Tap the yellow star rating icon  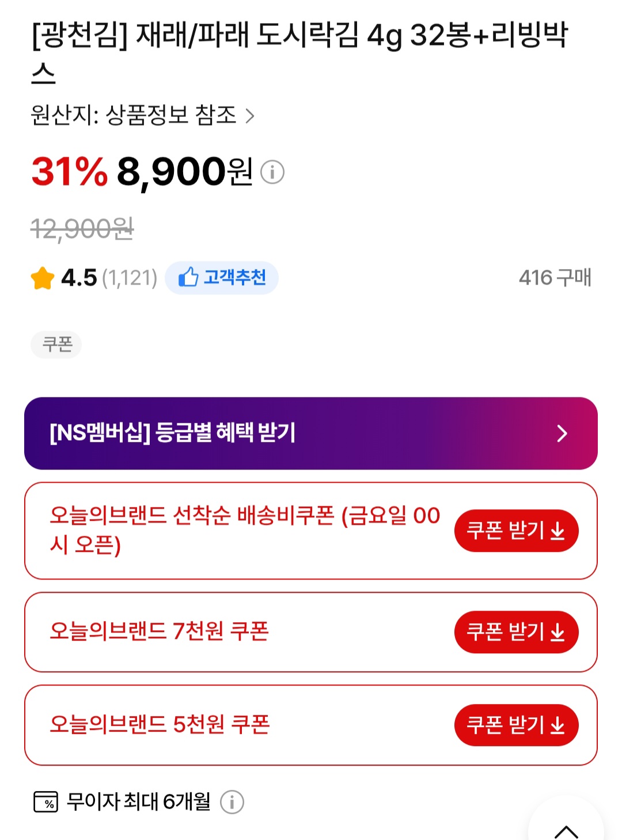pyautogui.click(x=43, y=278)
